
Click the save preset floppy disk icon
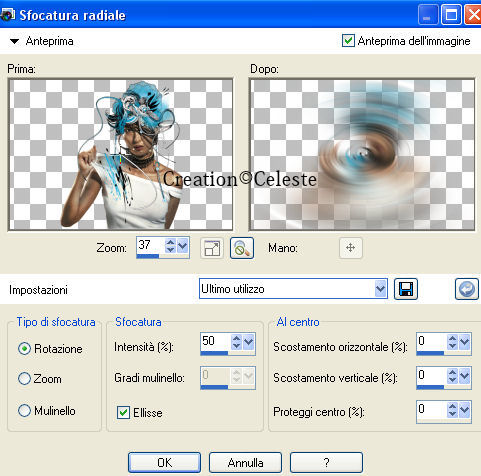[406, 289]
